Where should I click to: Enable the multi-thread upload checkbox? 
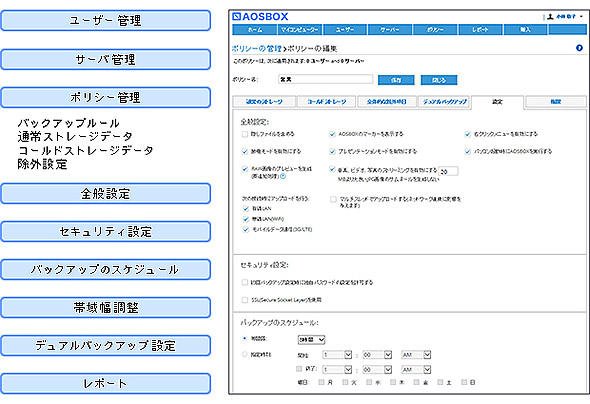pyautogui.click(x=333, y=199)
